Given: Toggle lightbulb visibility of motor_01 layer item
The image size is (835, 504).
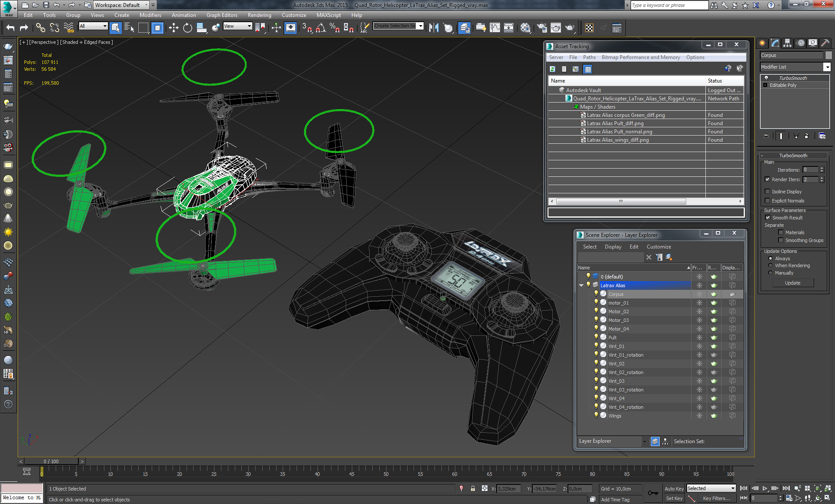Looking at the screenshot, I should pyautogui.click(x=596, y=302).
